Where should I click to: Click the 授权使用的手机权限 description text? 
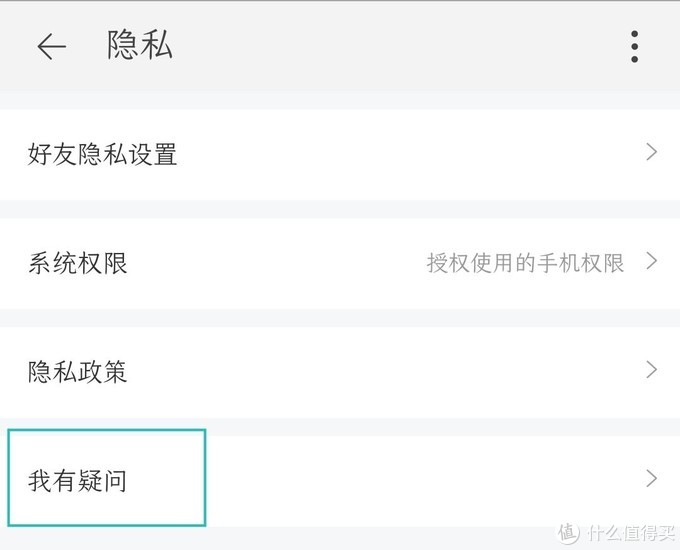point(525,263)
